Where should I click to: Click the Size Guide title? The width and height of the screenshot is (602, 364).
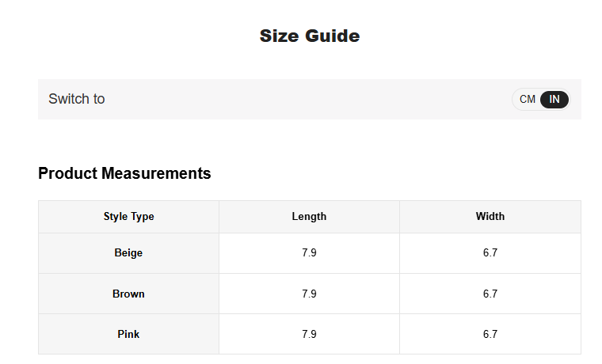[310, 36]
